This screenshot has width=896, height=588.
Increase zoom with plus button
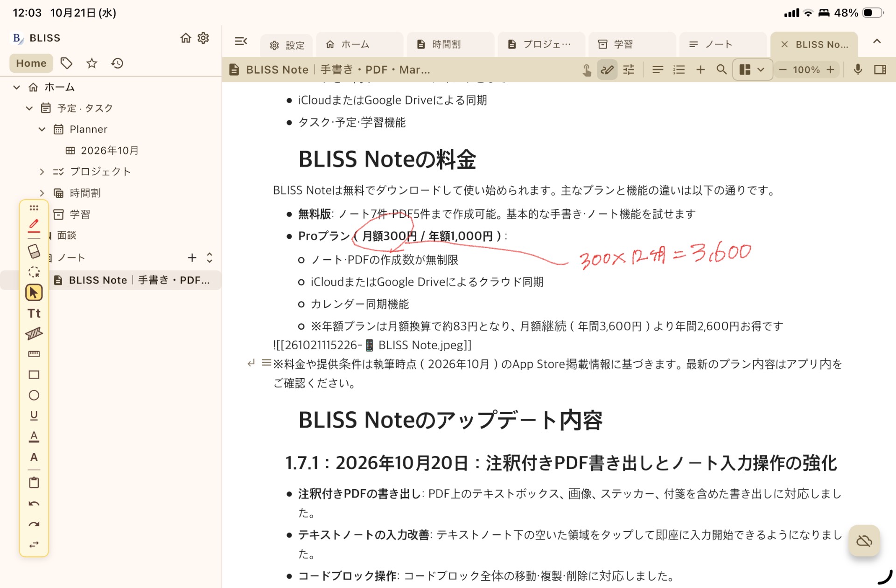(x=830, y=69)
